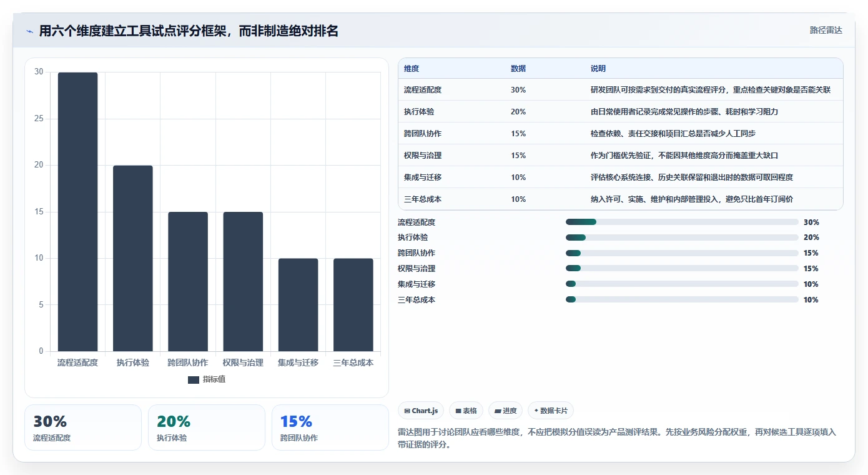
Task: Click the 执行体验 bar in chart
Action: (133, 258)
